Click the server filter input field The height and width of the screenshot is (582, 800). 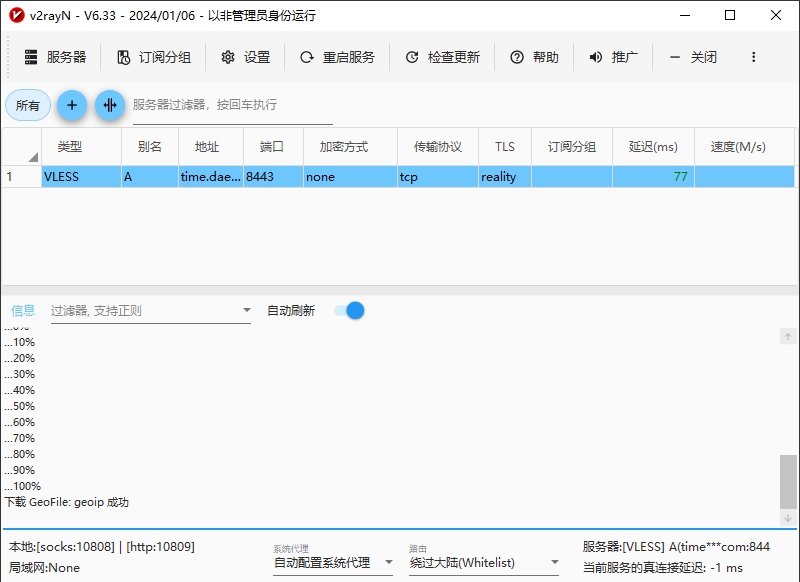pos(232,105)
